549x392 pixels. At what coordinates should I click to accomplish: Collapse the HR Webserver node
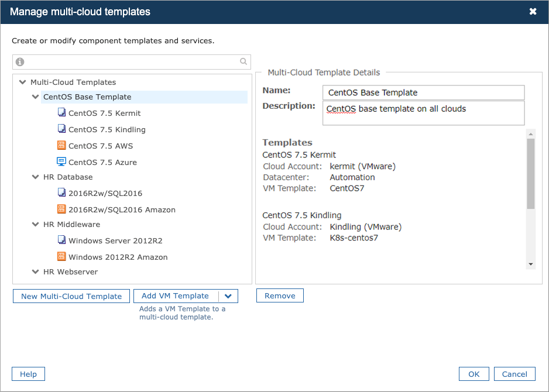[x=35, y=271]
